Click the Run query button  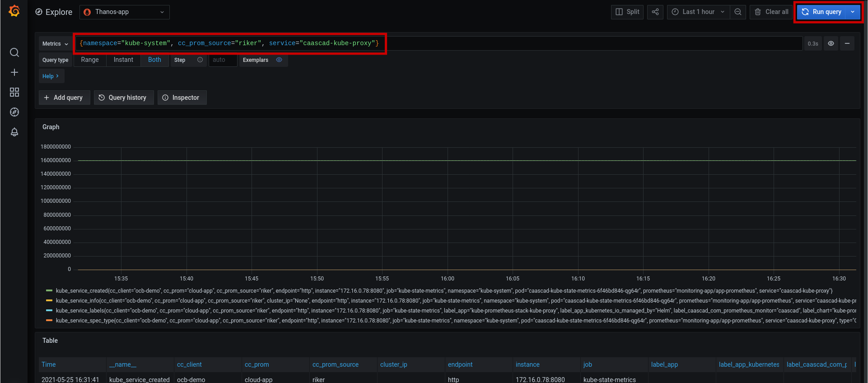click(821, 12)
